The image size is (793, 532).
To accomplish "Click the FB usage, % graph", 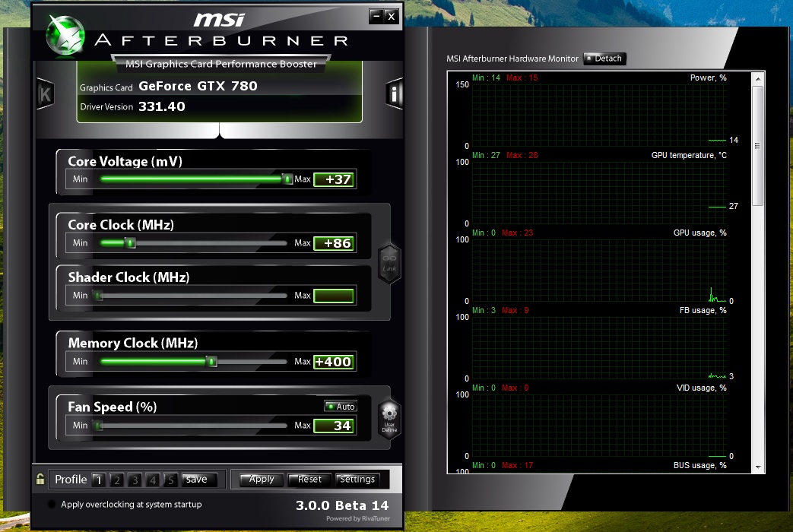I will point(599,348).
